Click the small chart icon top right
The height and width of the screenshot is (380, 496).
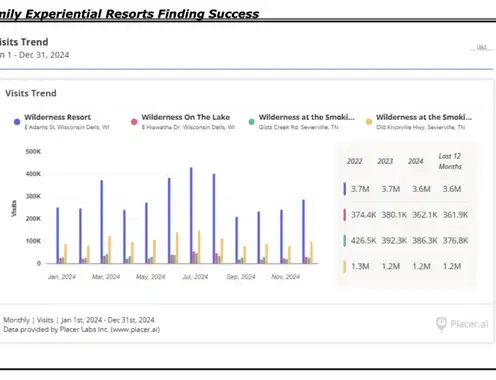click(x=481, y=48)
